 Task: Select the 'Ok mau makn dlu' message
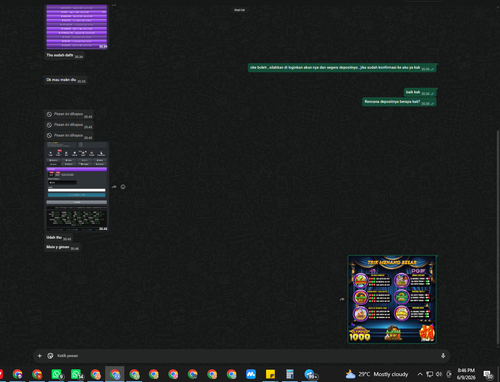click(x=66, y=80)
